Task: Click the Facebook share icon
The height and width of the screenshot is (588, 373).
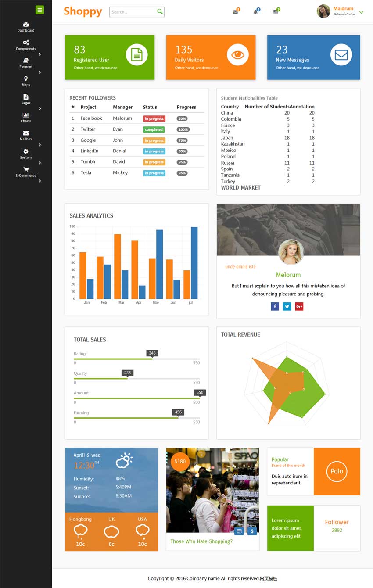Action: click(x=275, y=306)
